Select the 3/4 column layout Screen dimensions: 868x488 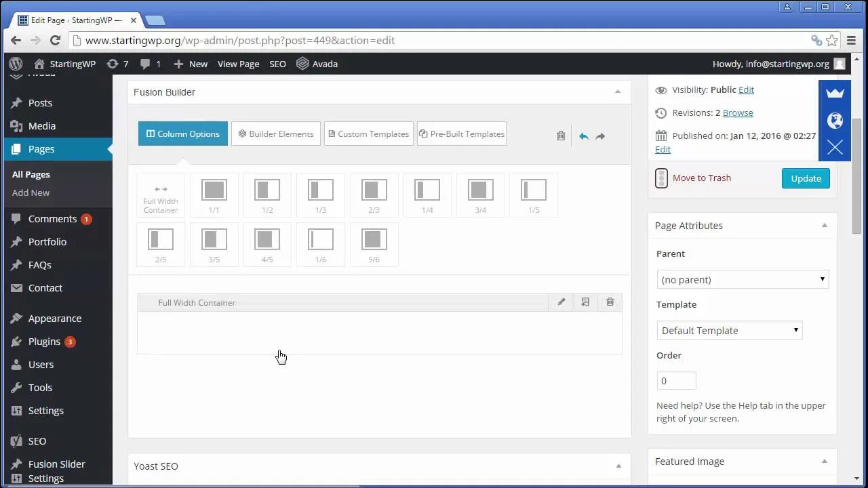click(481, 195)
